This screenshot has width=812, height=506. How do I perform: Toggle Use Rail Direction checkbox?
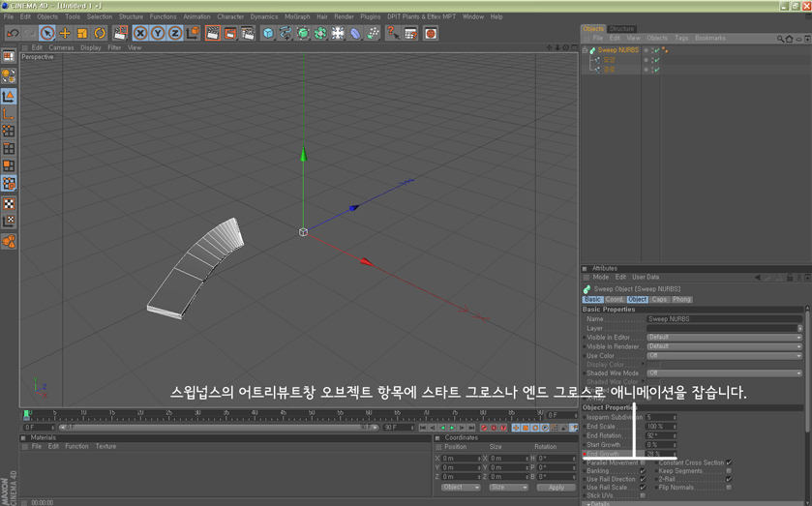[x=643, y=479]
